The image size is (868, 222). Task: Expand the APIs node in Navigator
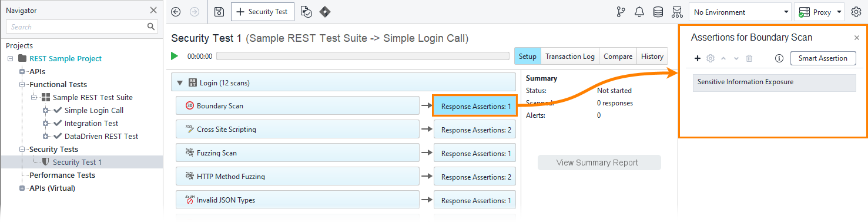22,71
